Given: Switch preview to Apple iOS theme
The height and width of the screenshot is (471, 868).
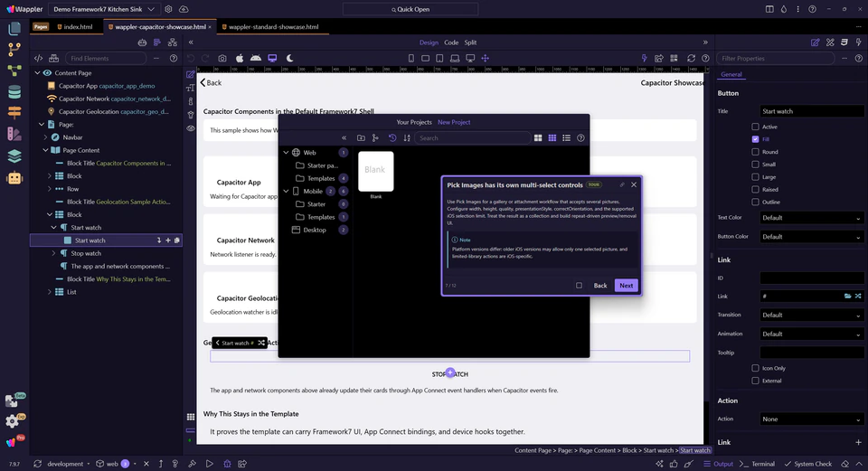Looking at the screenshot, I should click(x=240, y=58).
